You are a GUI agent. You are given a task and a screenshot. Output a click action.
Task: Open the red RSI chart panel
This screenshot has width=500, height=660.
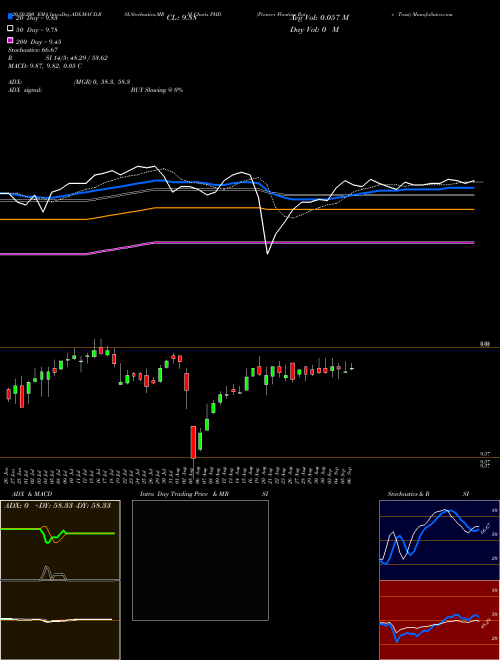[x=439, y=620]
